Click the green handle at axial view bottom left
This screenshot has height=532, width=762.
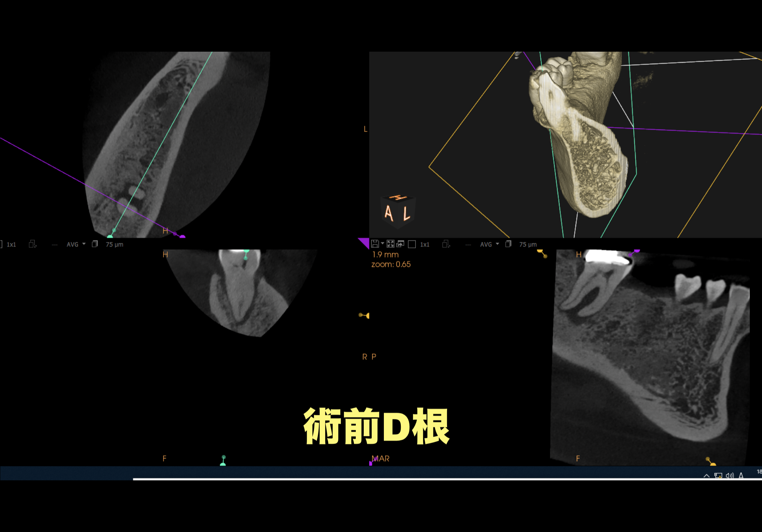pos(110,236)
